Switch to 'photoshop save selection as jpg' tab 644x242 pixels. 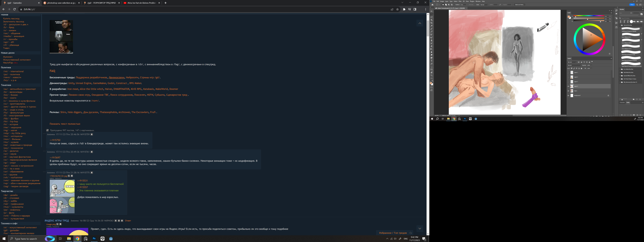61,3
